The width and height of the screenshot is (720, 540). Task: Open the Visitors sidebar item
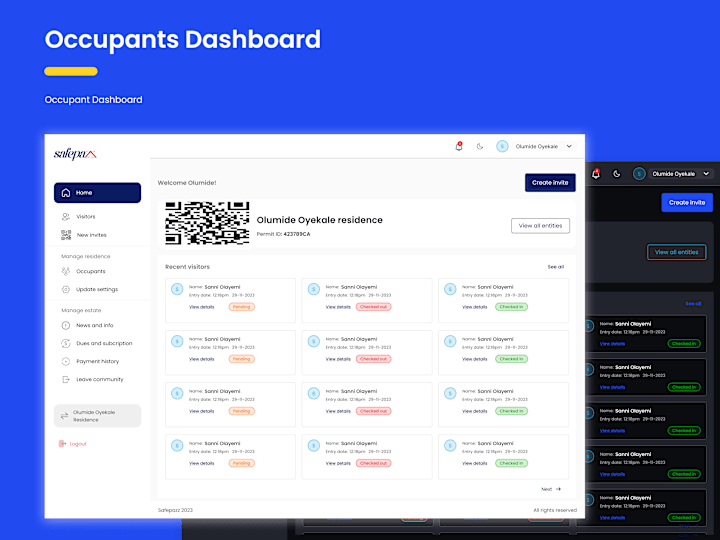(x=85, y=216)
